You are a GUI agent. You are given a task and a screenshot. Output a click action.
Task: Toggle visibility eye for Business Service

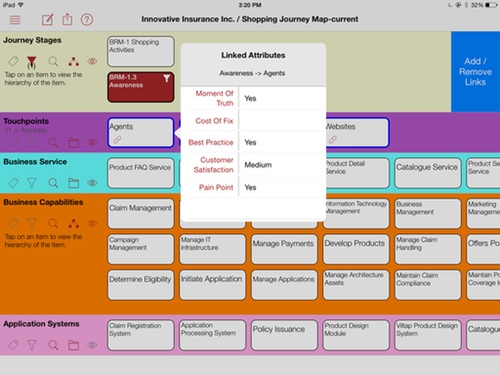coord(92,183)
